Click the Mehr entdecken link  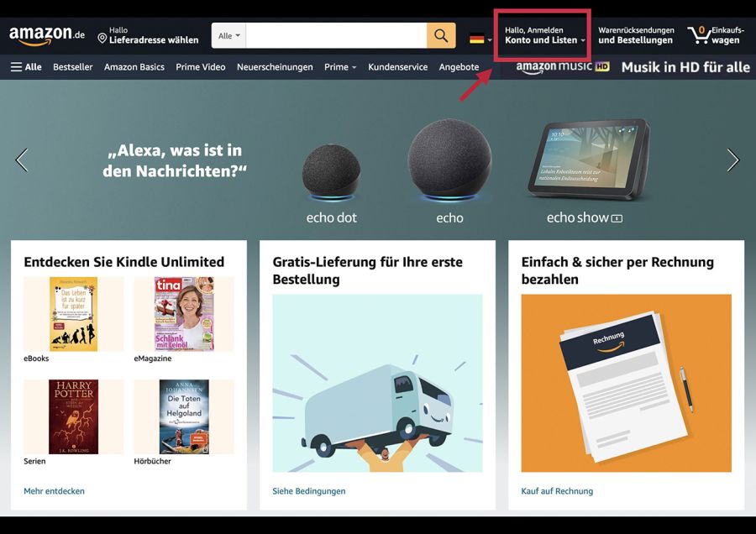pyautogui.click(x=54, y=491)
